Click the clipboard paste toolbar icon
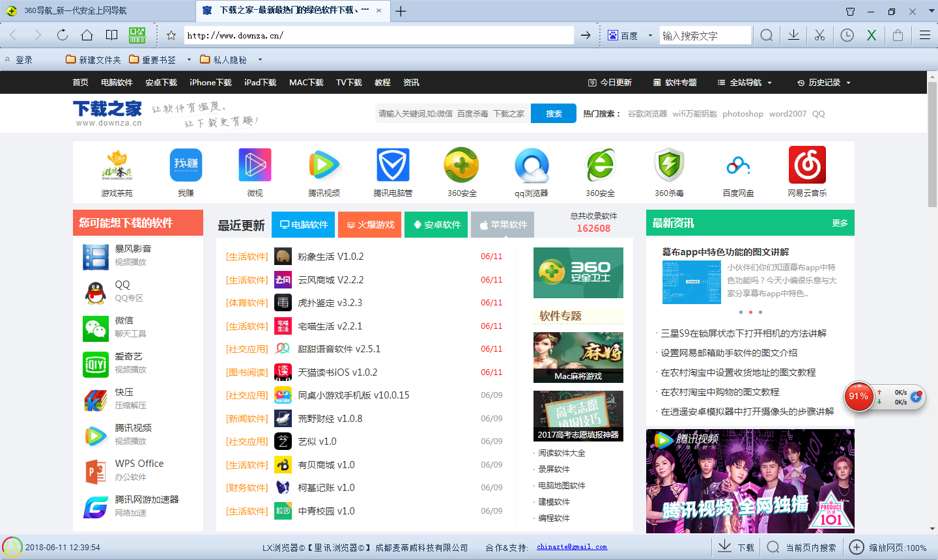This screenshot has height=560, width=938. point(898,35)
